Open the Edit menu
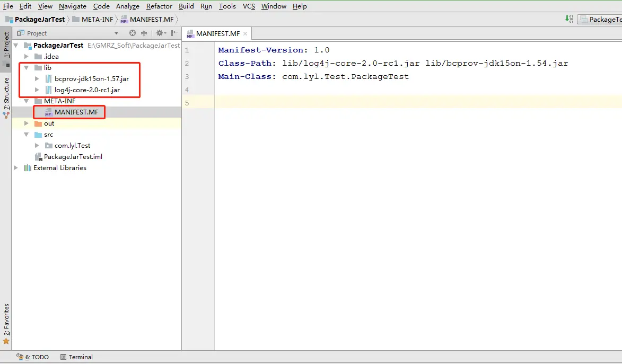The width and height of the screenshot is (622, 364). pos(25,6)
